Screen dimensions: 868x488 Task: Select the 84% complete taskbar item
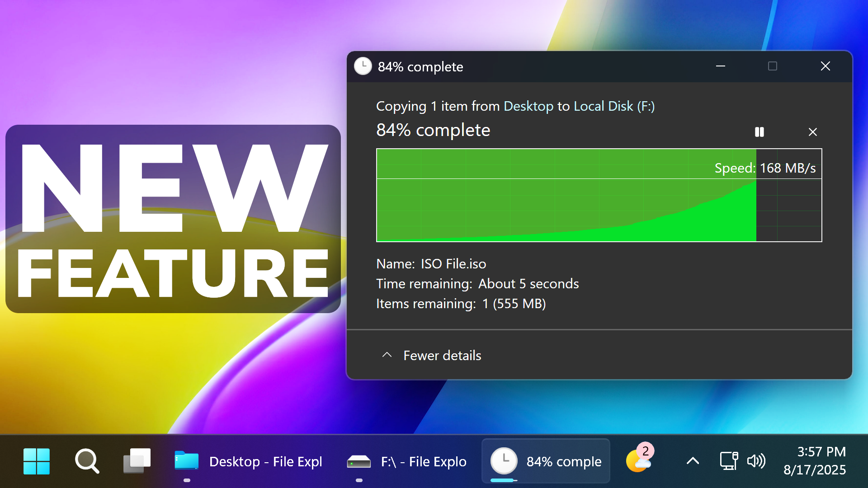click(x=546, y=461)
